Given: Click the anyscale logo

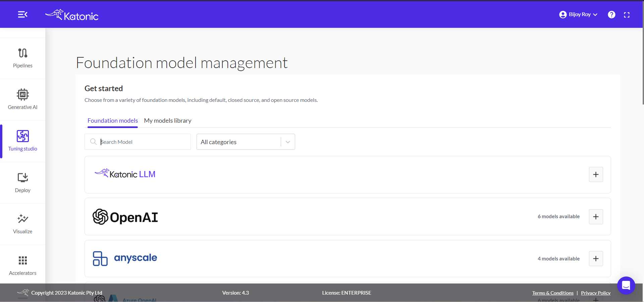Looking at the screenshot, I should 125,258.
